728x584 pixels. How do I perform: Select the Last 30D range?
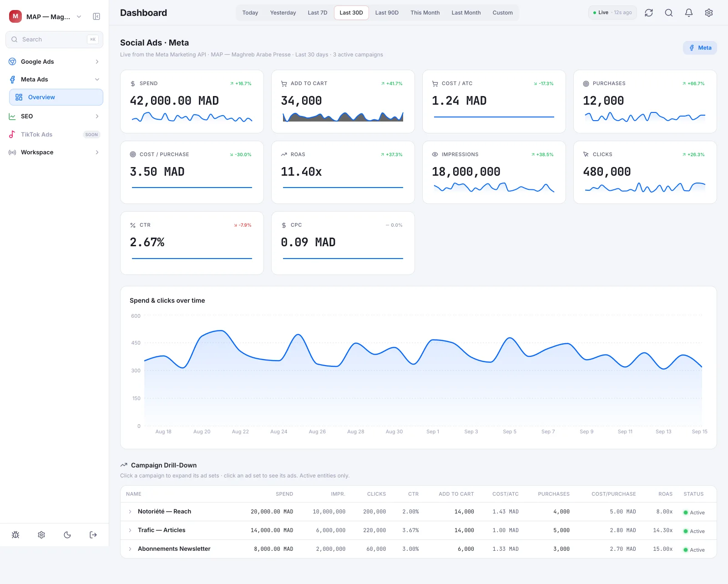coord(351,13)
